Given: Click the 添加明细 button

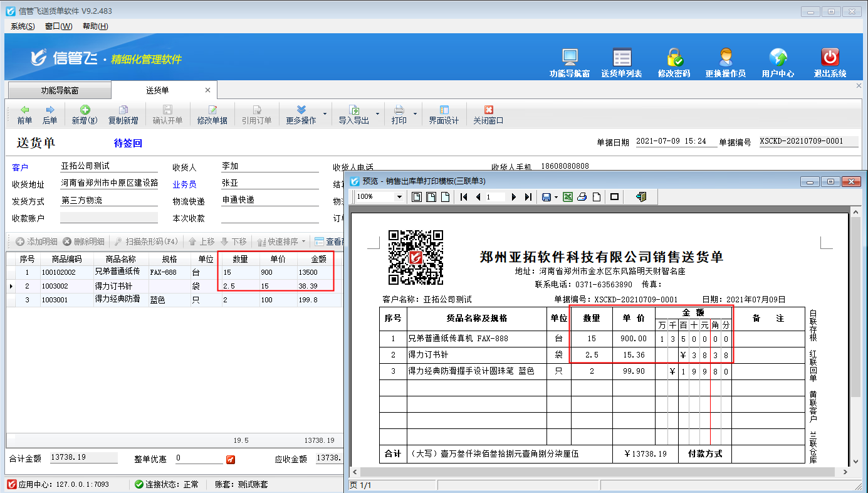Looking at the screenshot, I should click(37, 241).
